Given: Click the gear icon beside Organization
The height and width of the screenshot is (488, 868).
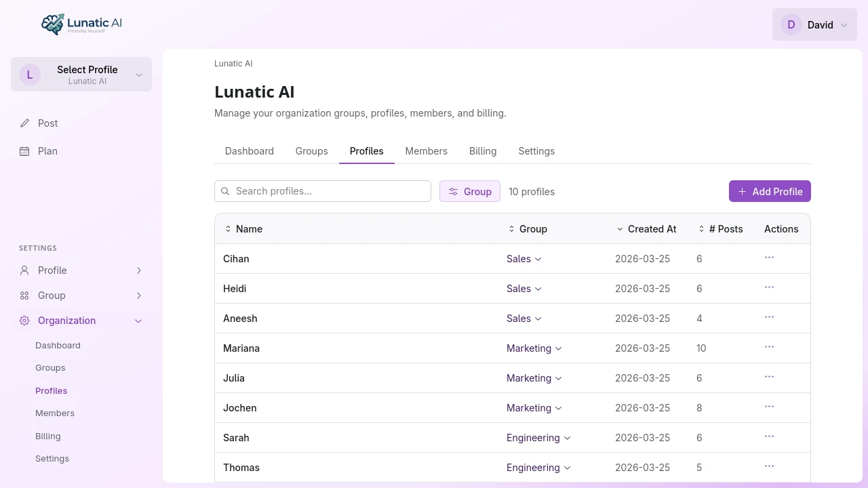Looking at the screenshot, I should point(24,321).
